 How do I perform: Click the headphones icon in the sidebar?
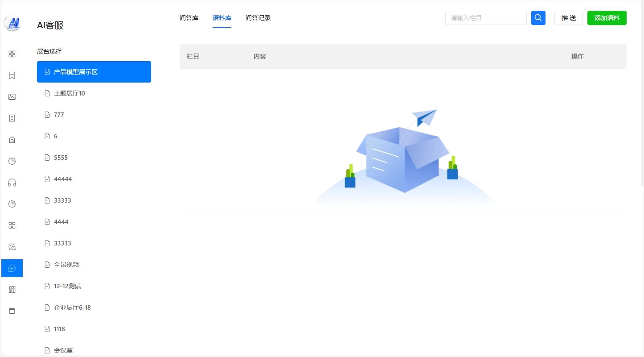pyautogui.click(x=12, y=183)
